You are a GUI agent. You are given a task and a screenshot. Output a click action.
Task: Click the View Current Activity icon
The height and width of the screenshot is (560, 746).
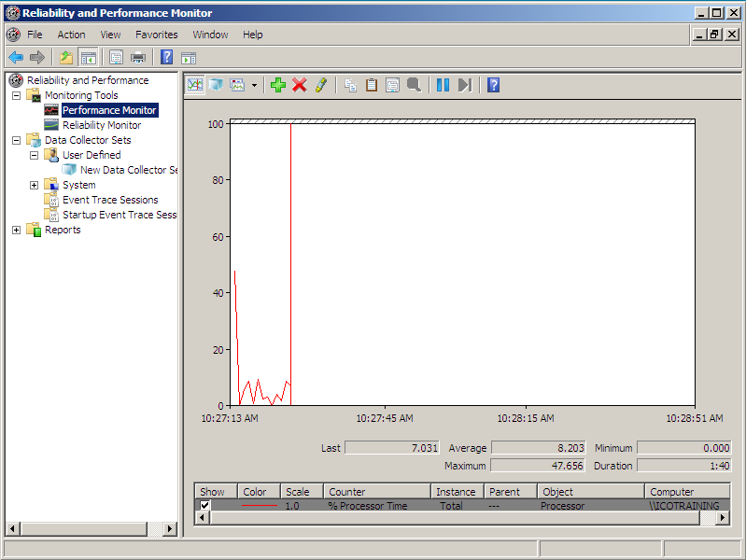[195, 85]
